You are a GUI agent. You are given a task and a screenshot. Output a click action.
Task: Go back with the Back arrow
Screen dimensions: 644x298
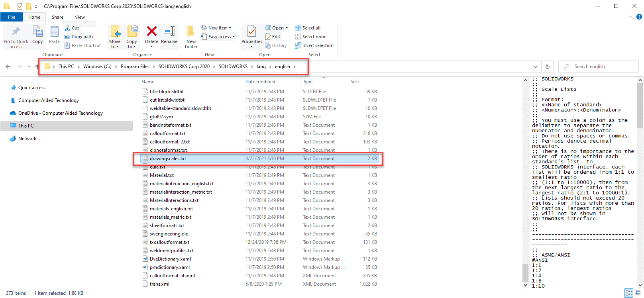(x=8, y=67)
